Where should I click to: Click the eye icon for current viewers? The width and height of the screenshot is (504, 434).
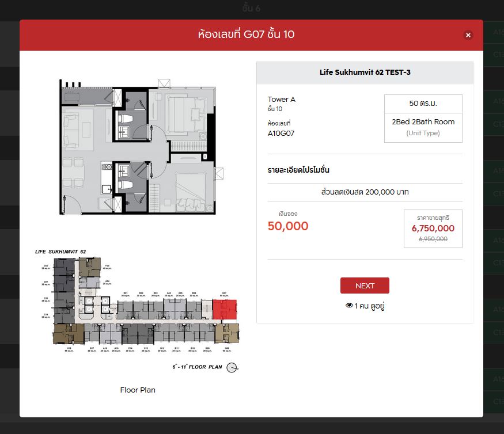349,306
